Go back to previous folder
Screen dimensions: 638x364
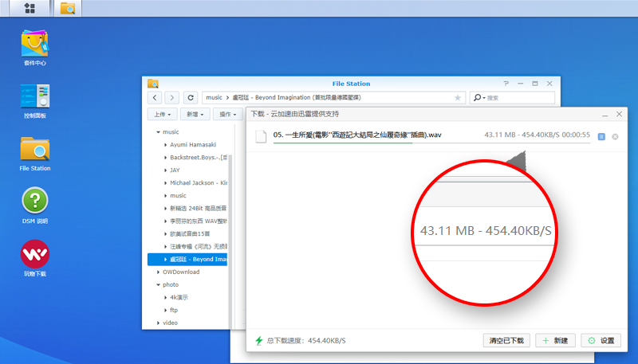[x=155, y=97]
